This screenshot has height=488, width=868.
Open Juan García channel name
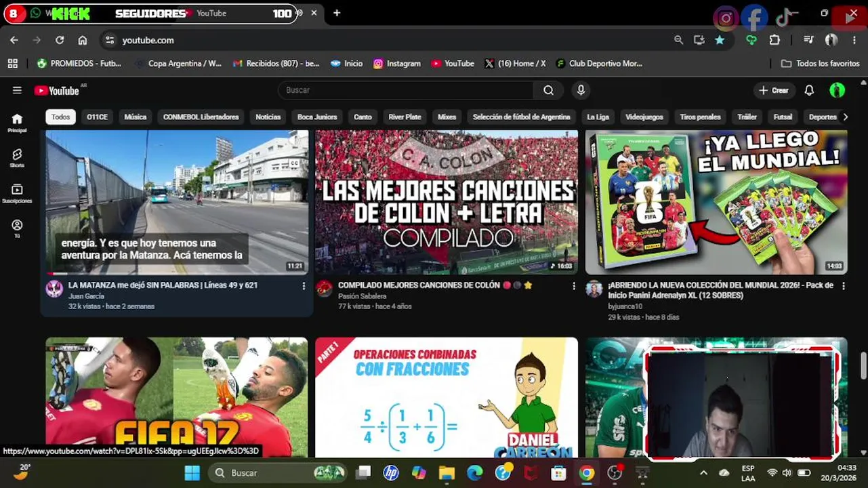86,296
